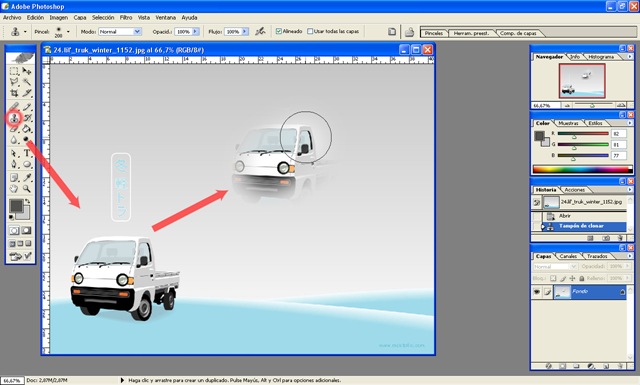
Task: Open the Modo blend dropdown
Action: pos(120,31)
